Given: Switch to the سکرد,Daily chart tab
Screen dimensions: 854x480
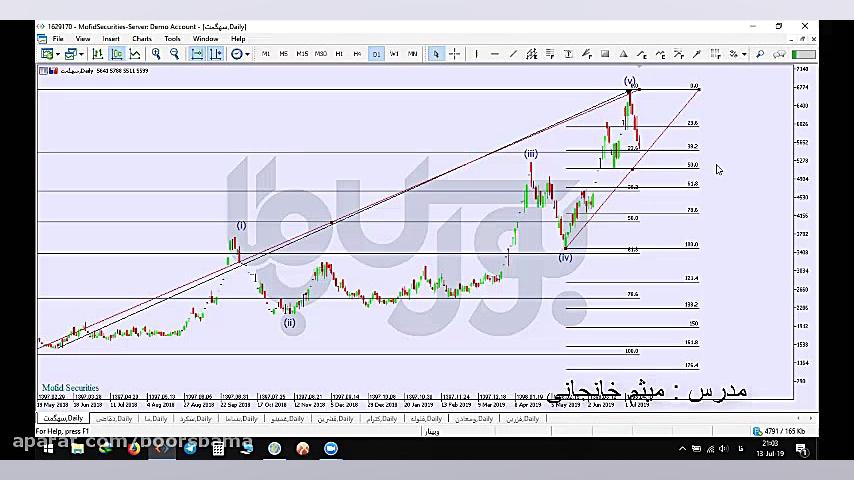Looking at the screenshot, I should 196,418.
